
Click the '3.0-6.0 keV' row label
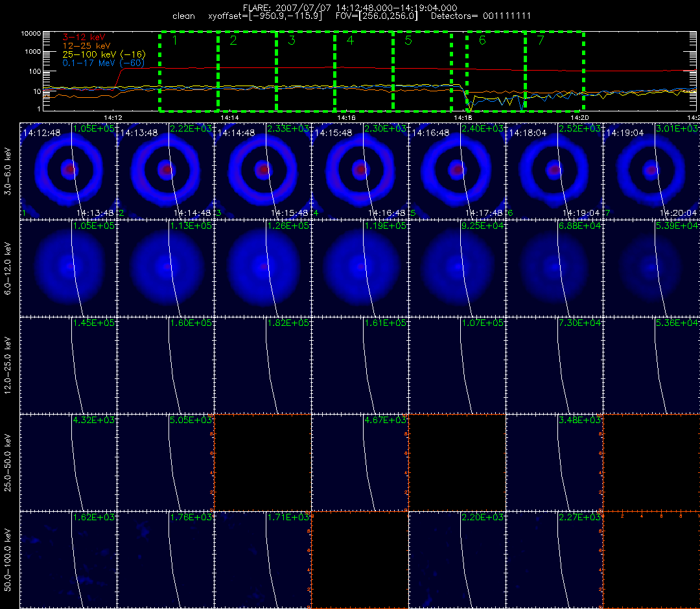tap(8, 171)
